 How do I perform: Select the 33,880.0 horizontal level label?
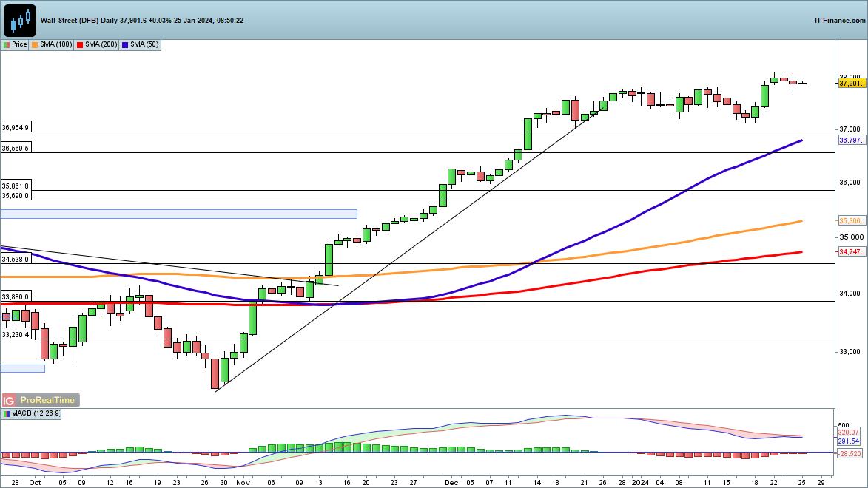tap(16, 297)
